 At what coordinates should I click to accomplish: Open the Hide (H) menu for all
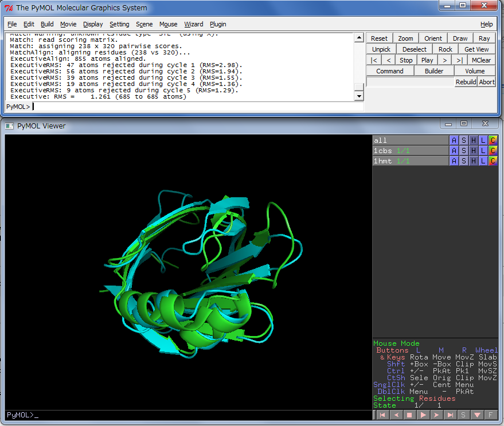474,140
